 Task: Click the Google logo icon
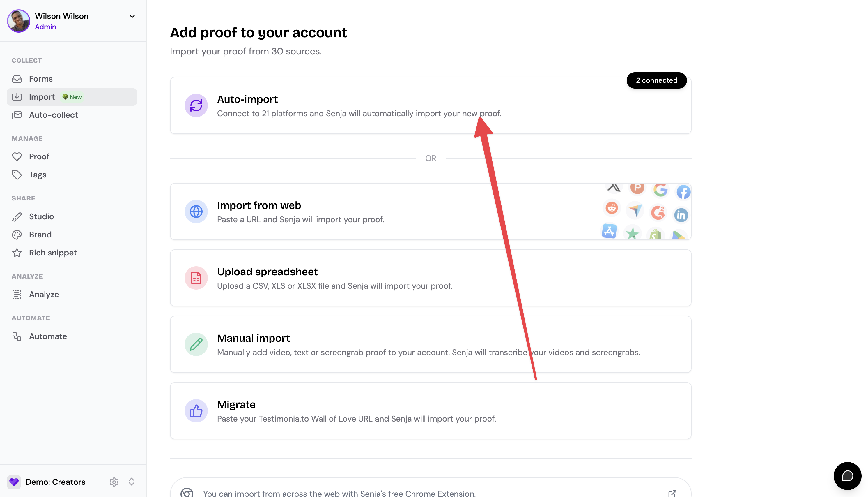(x=660, y=190)
